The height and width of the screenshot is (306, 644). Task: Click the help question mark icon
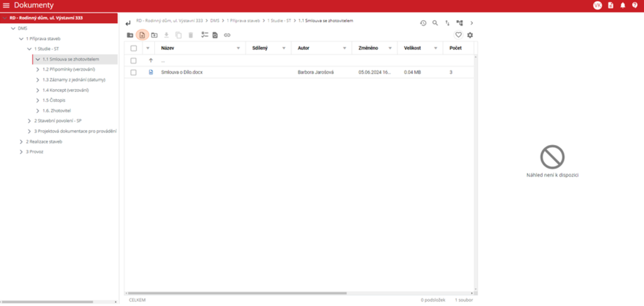(x=635, y=5)
